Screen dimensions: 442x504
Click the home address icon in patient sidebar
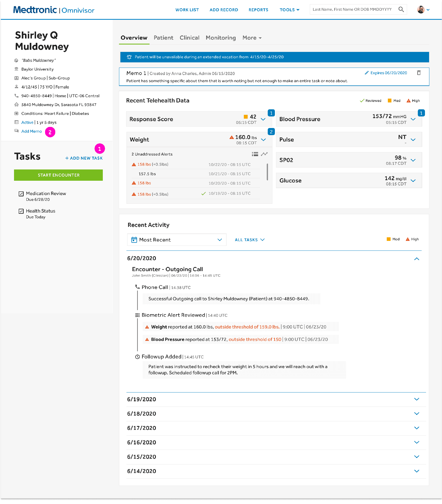16,105
